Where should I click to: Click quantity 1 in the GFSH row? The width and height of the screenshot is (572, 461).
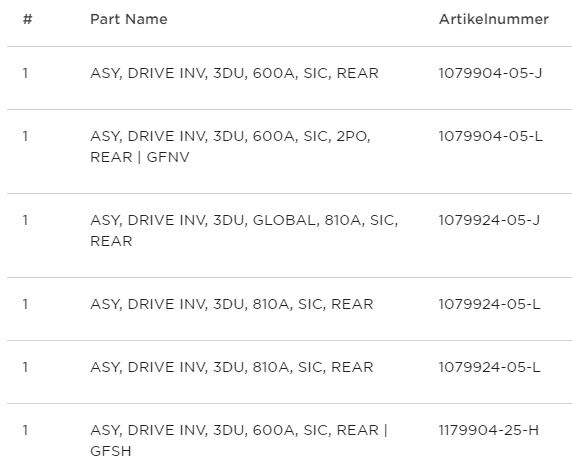(x=25, y=430)
